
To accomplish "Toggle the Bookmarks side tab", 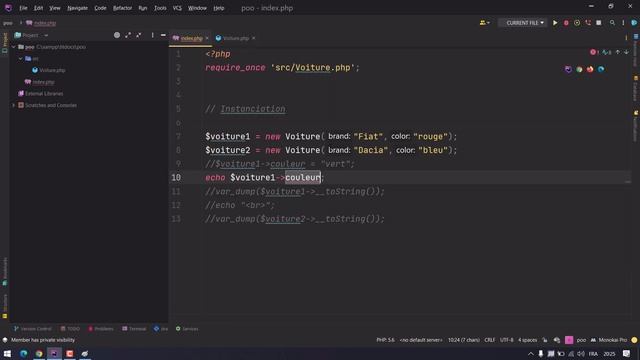I will pyautogui.click(x=4, y=271).
